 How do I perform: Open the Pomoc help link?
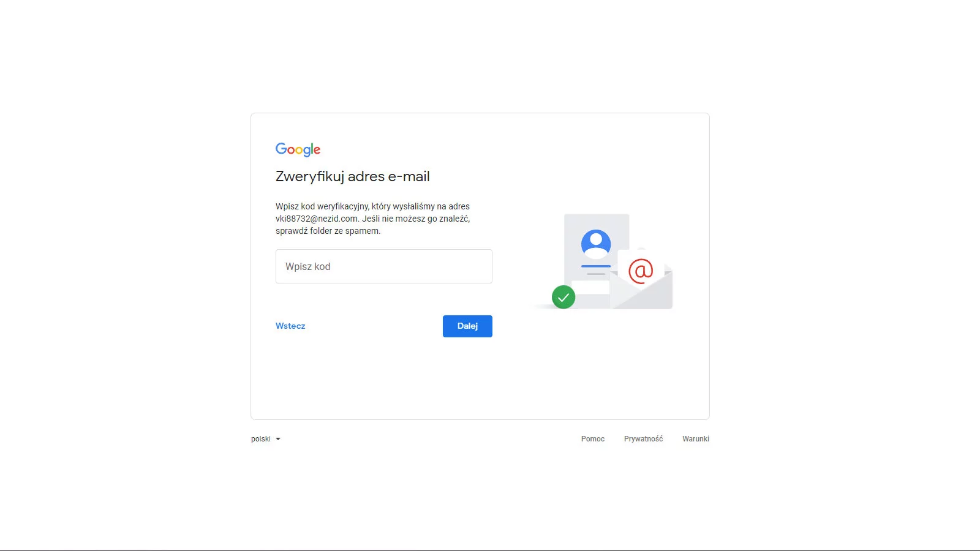[x=593, y=439]
